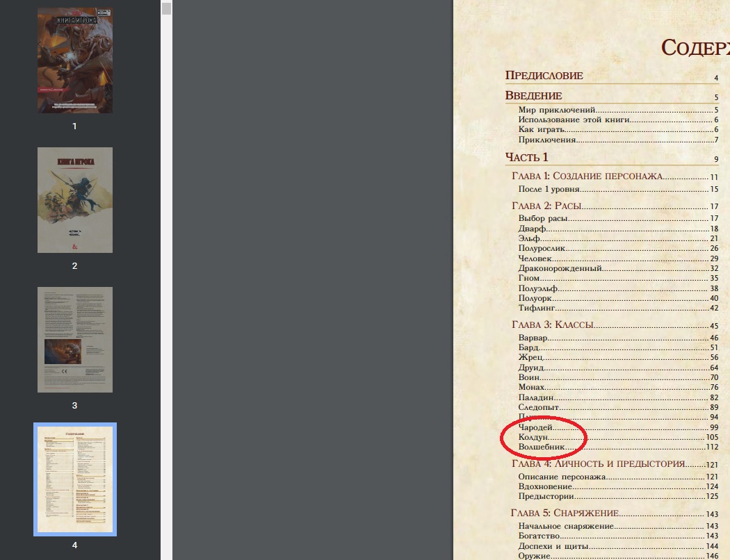Click the 'Глава 2: Расы' entry

pos(546,206)
